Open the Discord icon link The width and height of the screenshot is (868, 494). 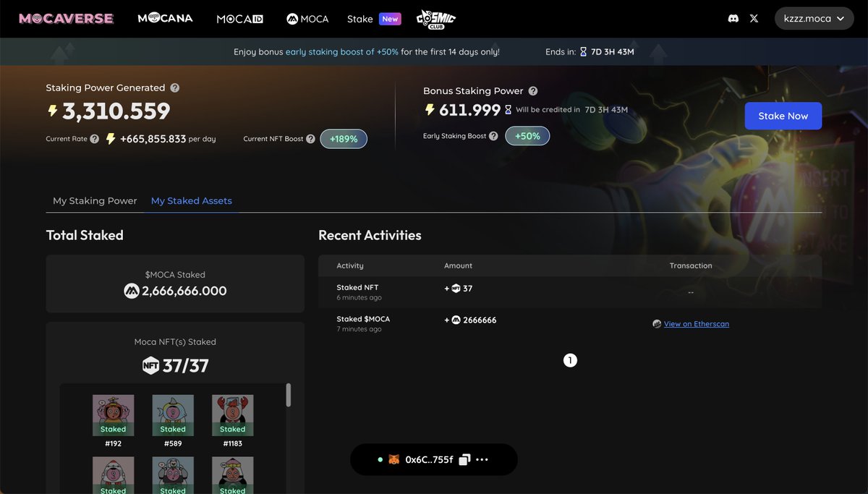click(733, 19)
